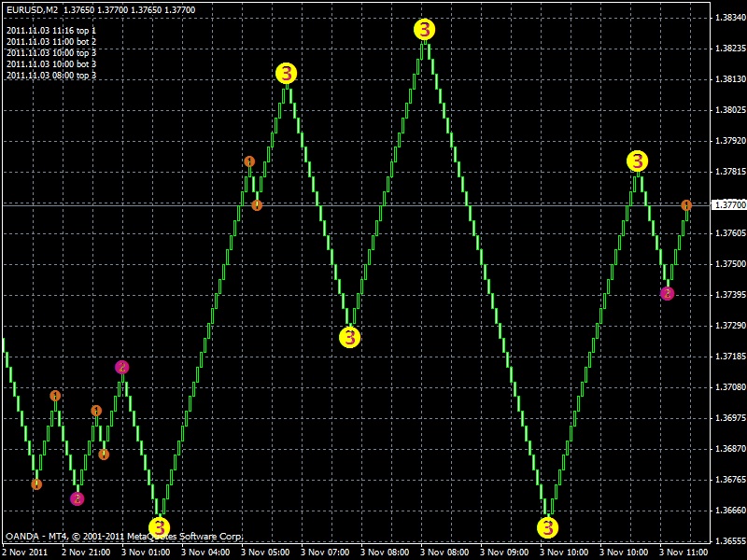The image size is (747, 560).
Task: Click price axis label 1.37500
Action: tap(730, 264)
